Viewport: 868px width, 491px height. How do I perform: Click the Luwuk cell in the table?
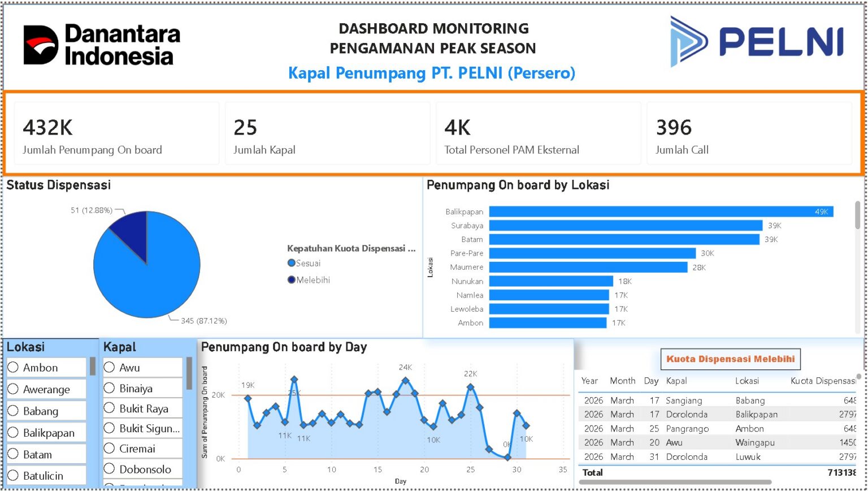click(x=748, y=456)
